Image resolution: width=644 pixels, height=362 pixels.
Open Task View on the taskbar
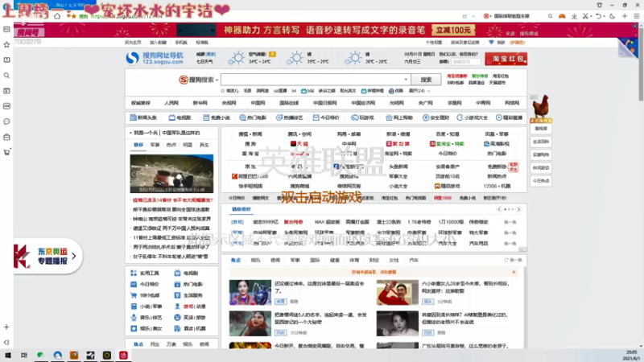click(24, 355)
